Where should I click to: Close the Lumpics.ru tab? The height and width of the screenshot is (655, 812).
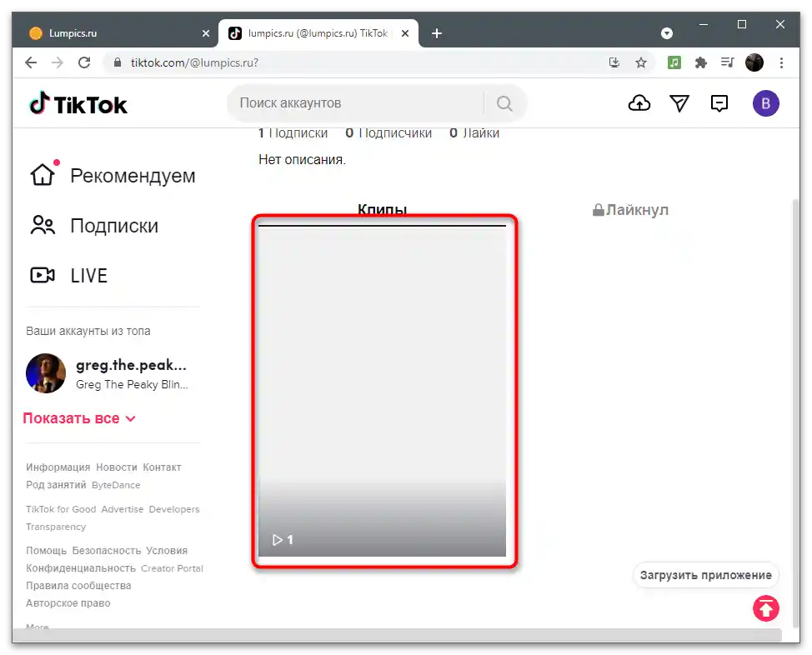click(x=206, y=33)
